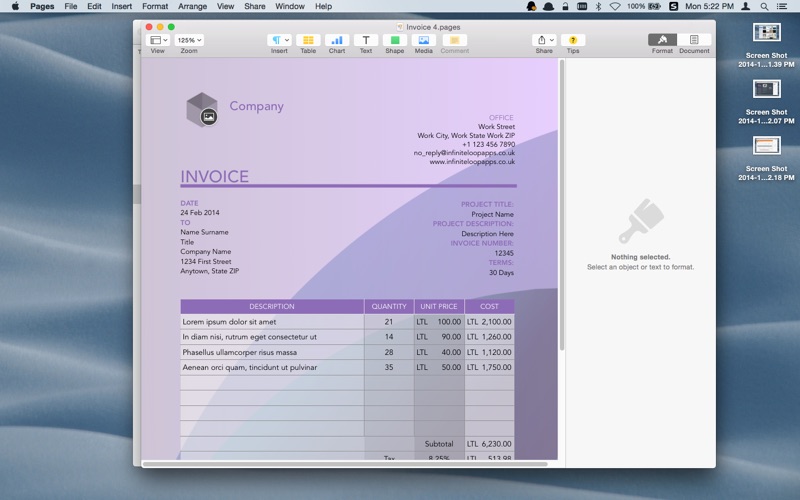
Task: Click the Project Name text
Action: tap(492, 214)
